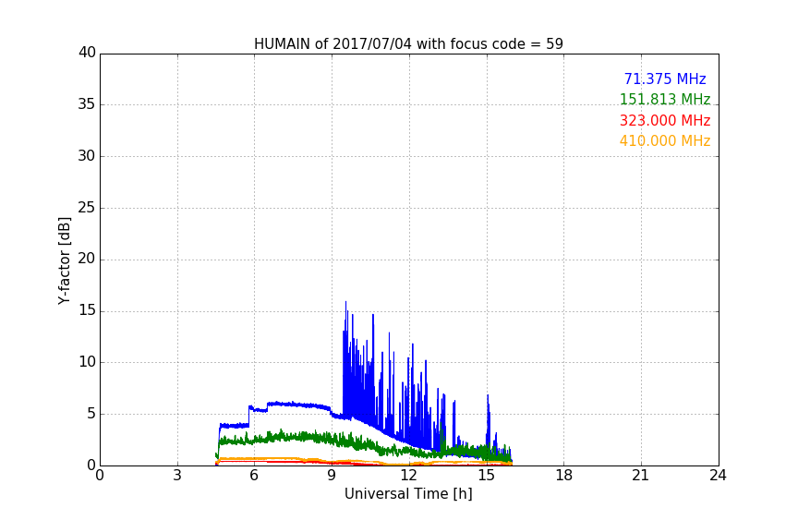Click the y-axis tick value 30
This screenshot has height=532, width=798.
tap(87, 156)
